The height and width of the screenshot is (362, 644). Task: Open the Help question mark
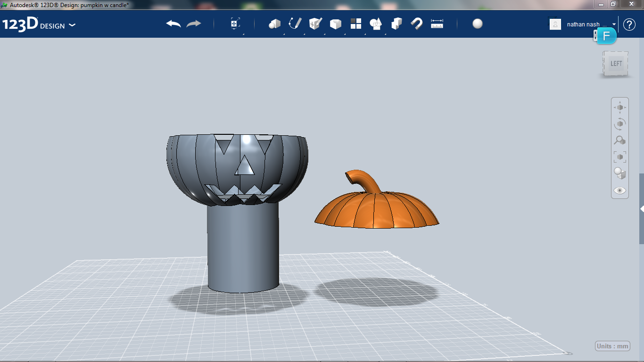(629, 25)
